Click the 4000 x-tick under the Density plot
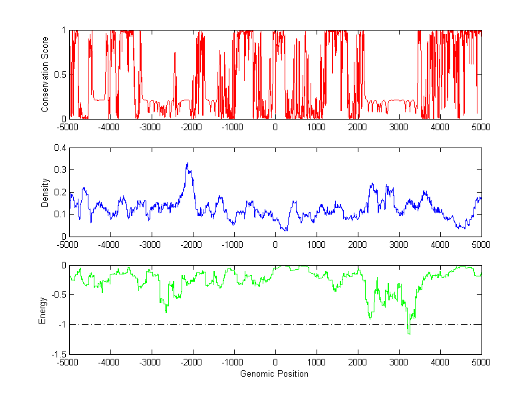This screenshot has height=398, width=532. tap(440, 245)
